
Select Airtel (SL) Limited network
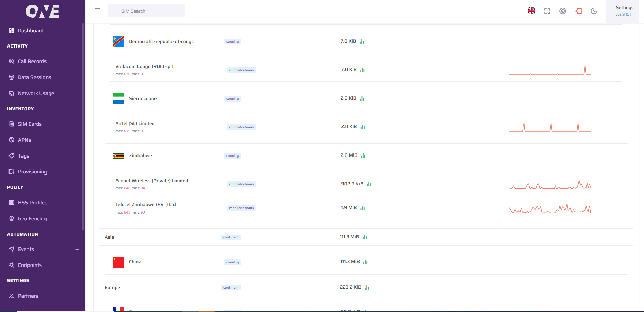click(135, 123)
